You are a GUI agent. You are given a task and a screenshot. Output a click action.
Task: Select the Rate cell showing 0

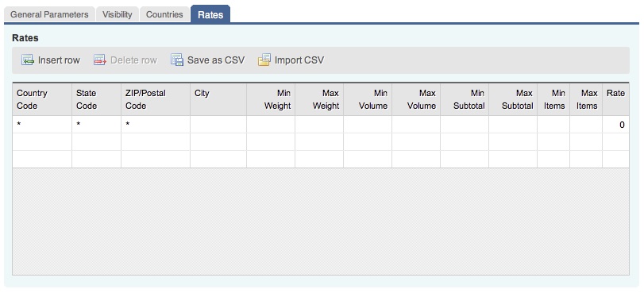615,124
